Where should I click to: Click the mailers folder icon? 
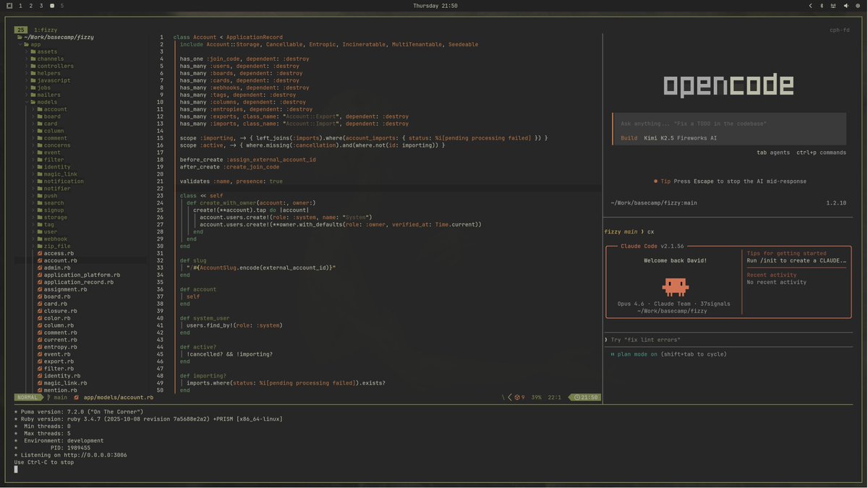click(x=33, y=95)
